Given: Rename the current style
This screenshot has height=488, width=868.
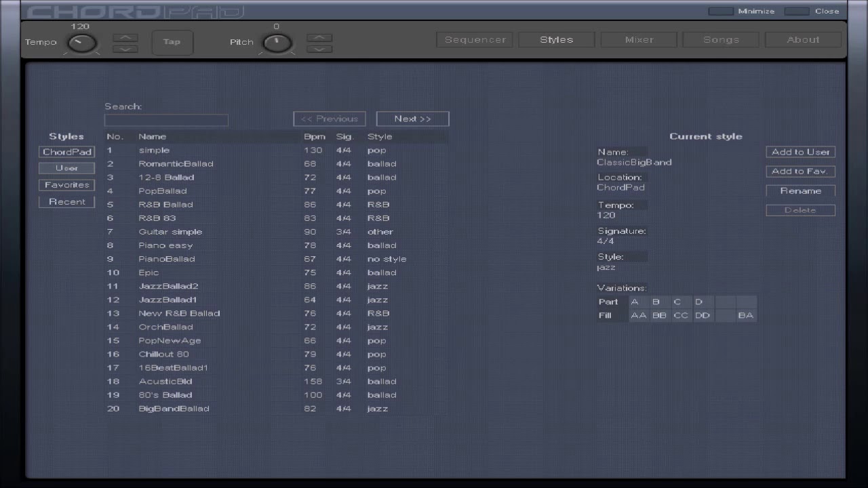Looking at the screenshot, I should [801, 191].
